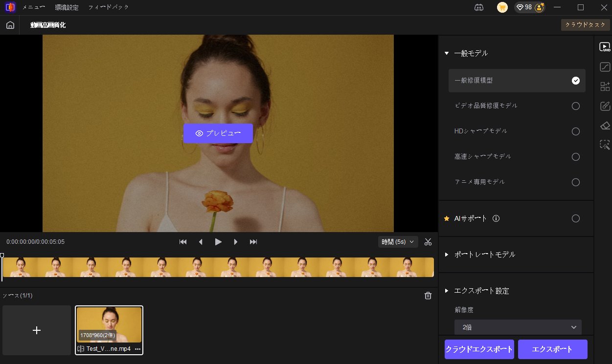612x364 pixels.
Task: Select the 一般修復模型 option
Action: (x=517, y=81)
